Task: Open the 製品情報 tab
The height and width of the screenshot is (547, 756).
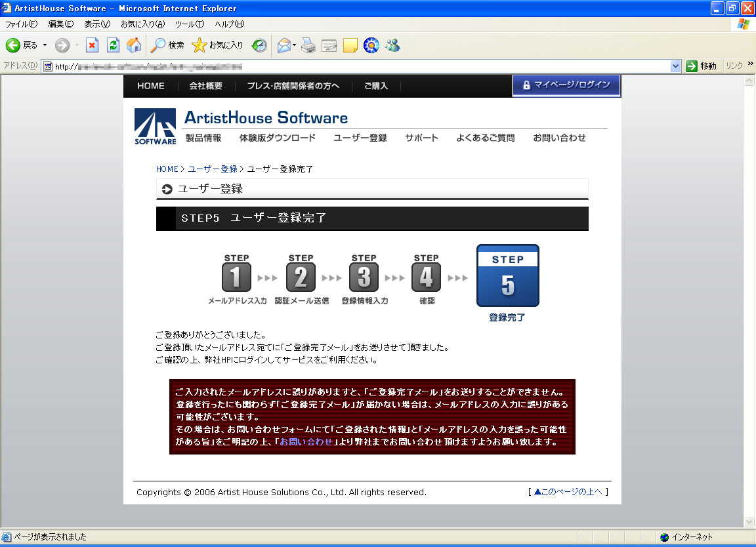Action: coord(203,138)
